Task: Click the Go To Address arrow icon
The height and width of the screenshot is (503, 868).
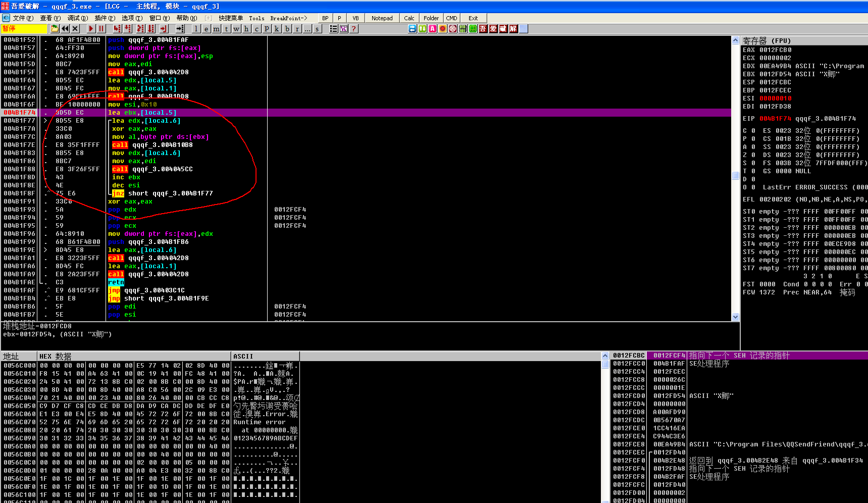Action: [x=180, y=29]
